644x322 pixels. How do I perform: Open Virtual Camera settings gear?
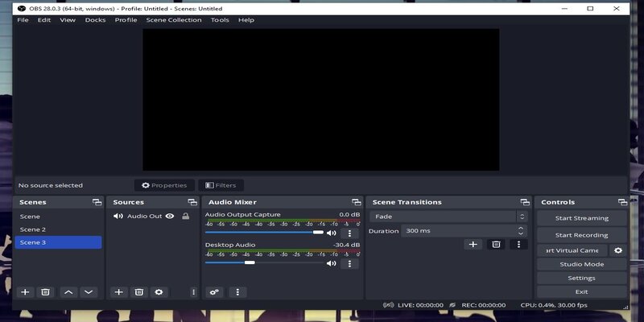point(618,250)
